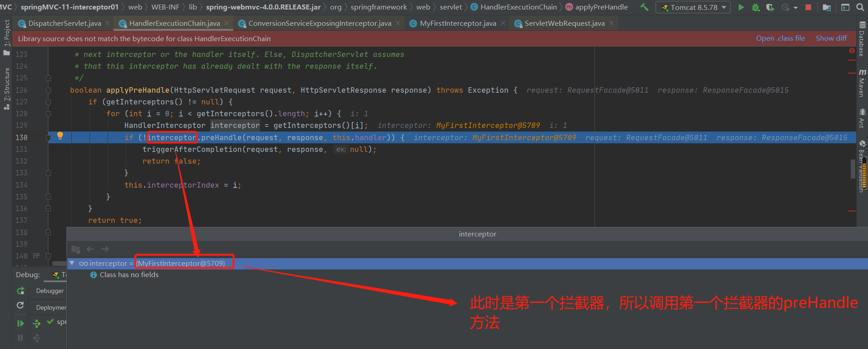This screenshot has height=349, width=868.
Task: Switch to MyFirstInterceptor.java tab
Action: 458,23
